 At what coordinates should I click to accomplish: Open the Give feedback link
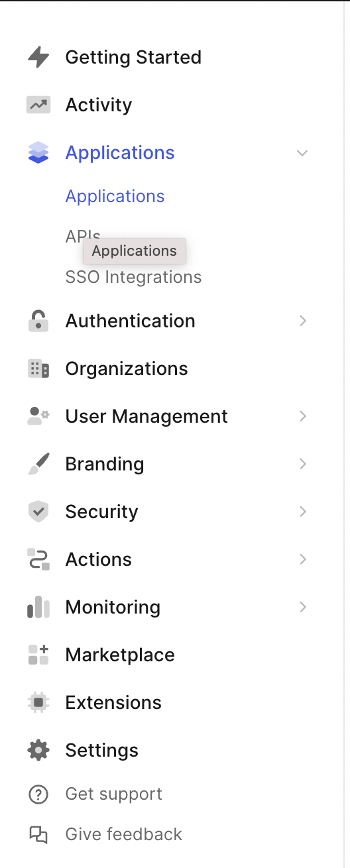pos(123,834)
